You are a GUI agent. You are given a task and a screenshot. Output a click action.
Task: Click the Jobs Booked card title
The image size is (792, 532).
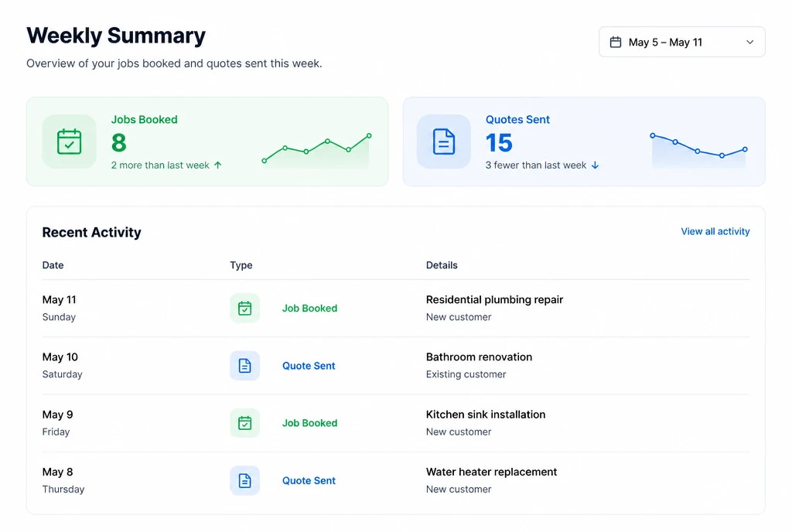coord(145,120)
